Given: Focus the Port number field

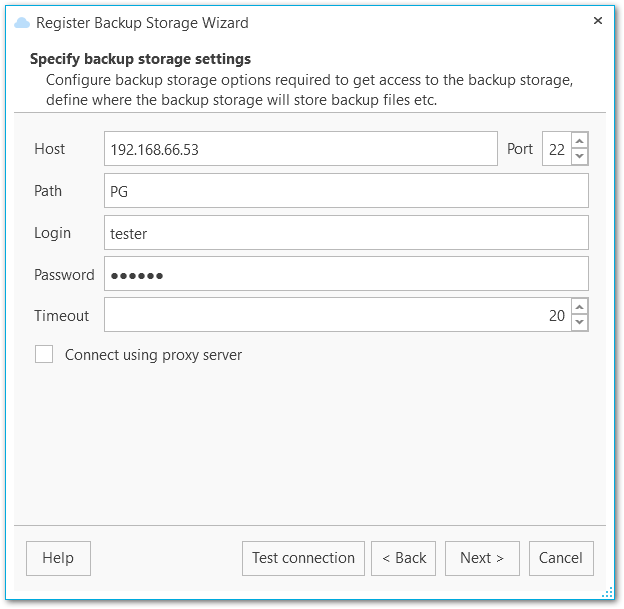Looking at the screenshot, I should click(x=556, y=149).
